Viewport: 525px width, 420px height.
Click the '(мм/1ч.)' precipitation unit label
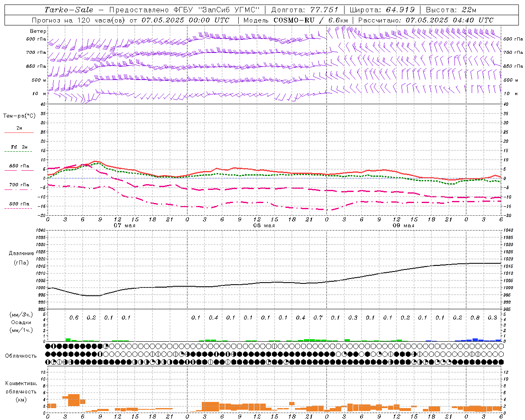pos(21,330)
